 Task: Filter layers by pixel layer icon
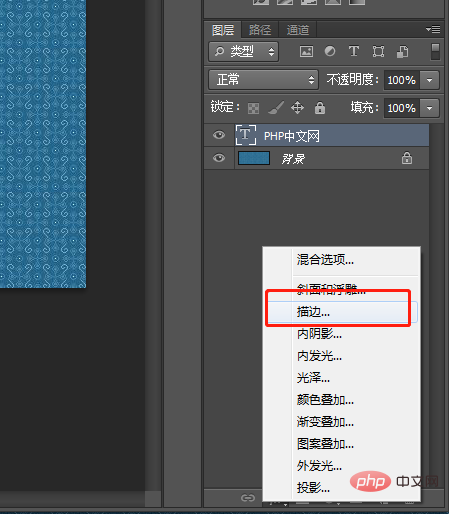tap(306, 52)
